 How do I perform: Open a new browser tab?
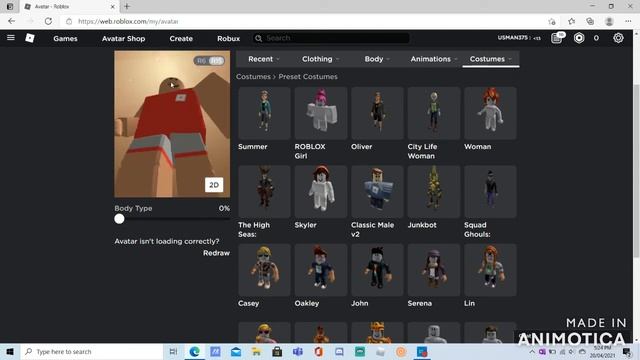[127, 7]
